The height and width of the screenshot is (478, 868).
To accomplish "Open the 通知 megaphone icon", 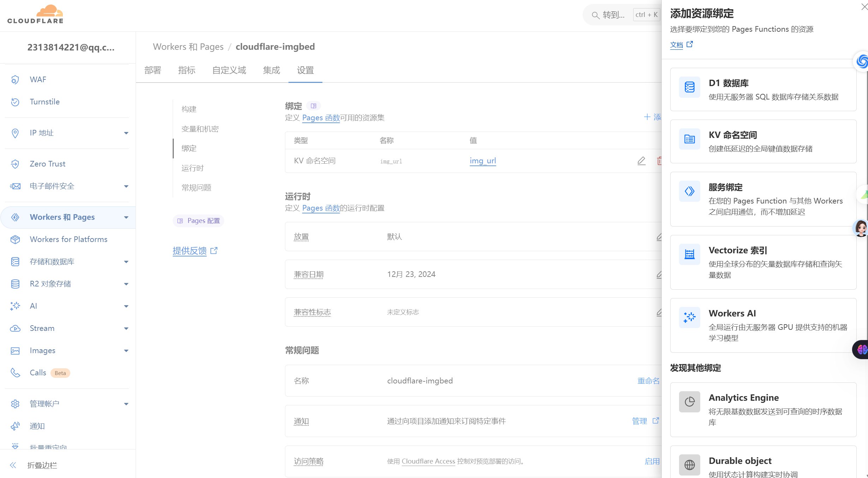I will (15, 426).
